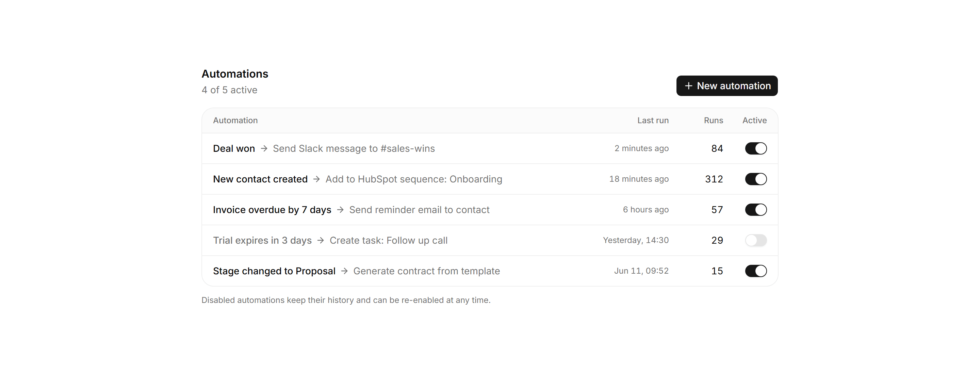Click arrow icon after Stage changed to Proposal
Image resolution: width=980 pixels, height=371 pixels.
click(x=345, y=271)
